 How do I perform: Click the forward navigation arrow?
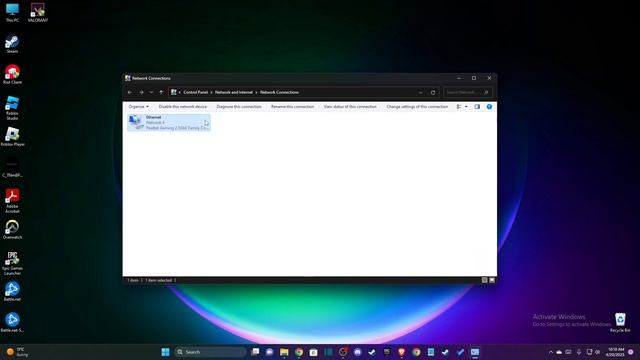[141, 93]
